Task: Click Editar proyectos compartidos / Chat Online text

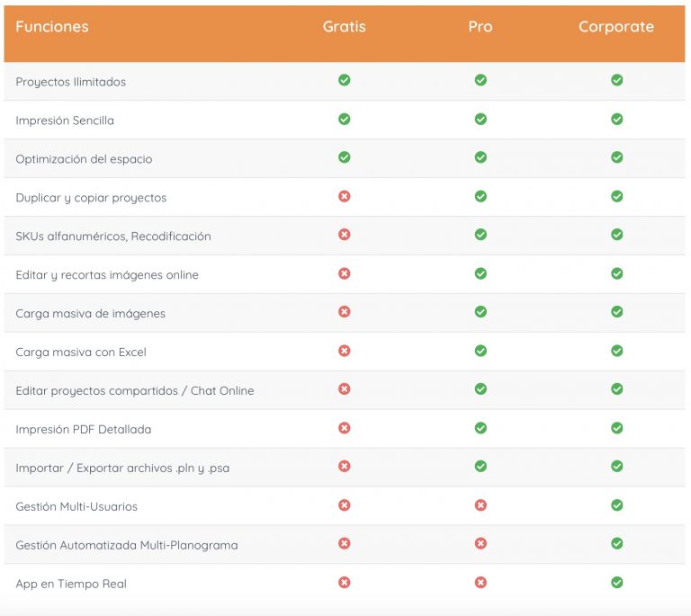Action: click(x=135, y=391)
